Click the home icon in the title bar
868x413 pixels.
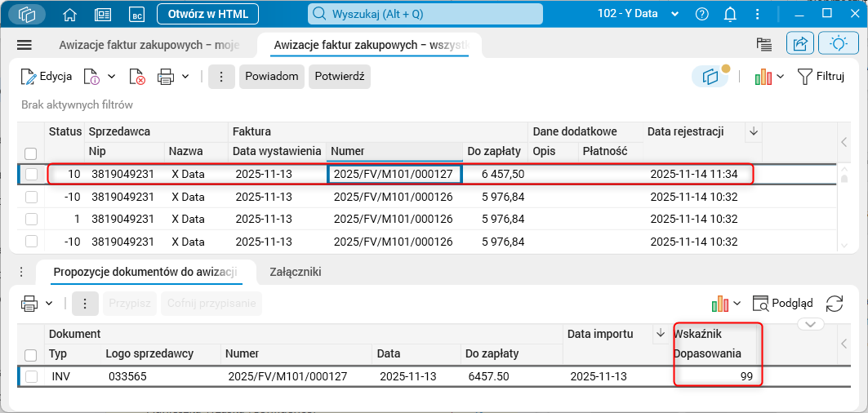pos(69,14)
